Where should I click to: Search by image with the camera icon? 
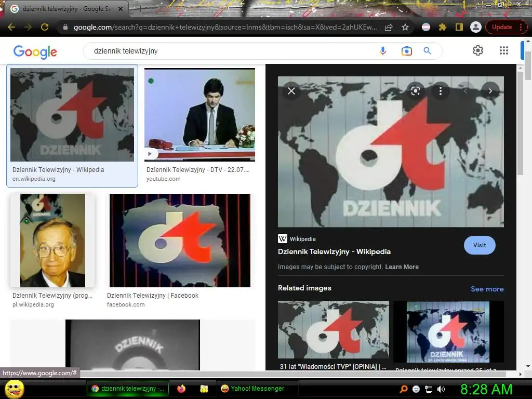(406, 51)
